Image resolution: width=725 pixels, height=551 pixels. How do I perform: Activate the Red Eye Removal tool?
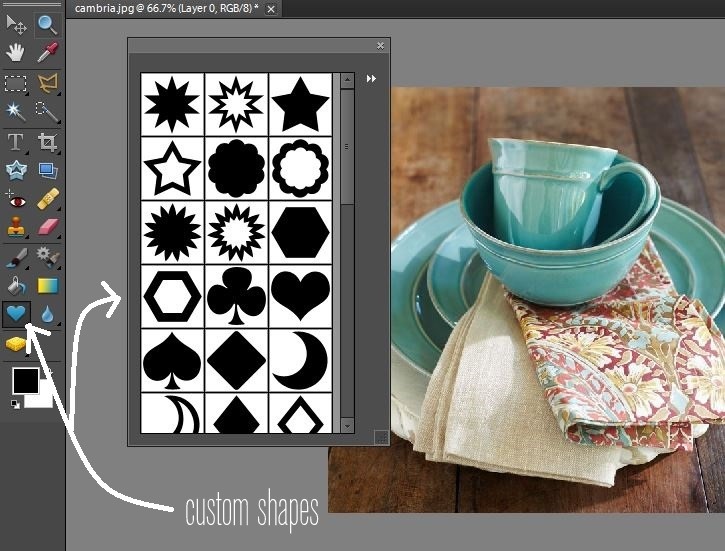pos(16,199)
